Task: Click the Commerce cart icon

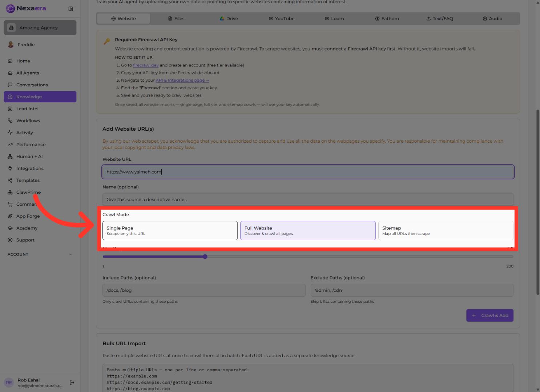Action: 10,204
